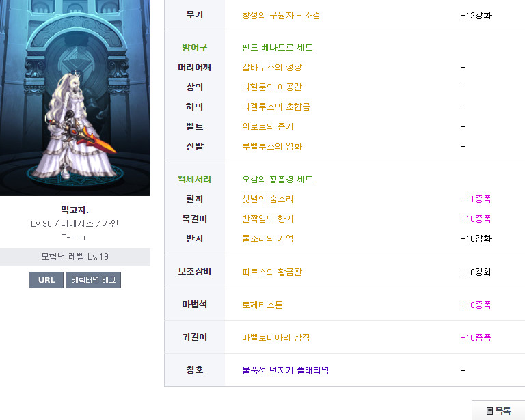Open accessory set 오감의 황홀경 세트

[x=278, y=180]
